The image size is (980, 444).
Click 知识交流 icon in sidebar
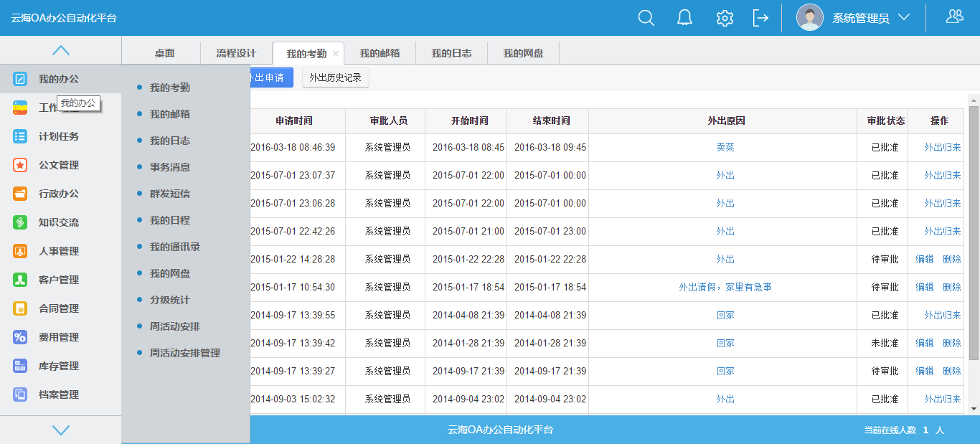[x=20, y=222]
